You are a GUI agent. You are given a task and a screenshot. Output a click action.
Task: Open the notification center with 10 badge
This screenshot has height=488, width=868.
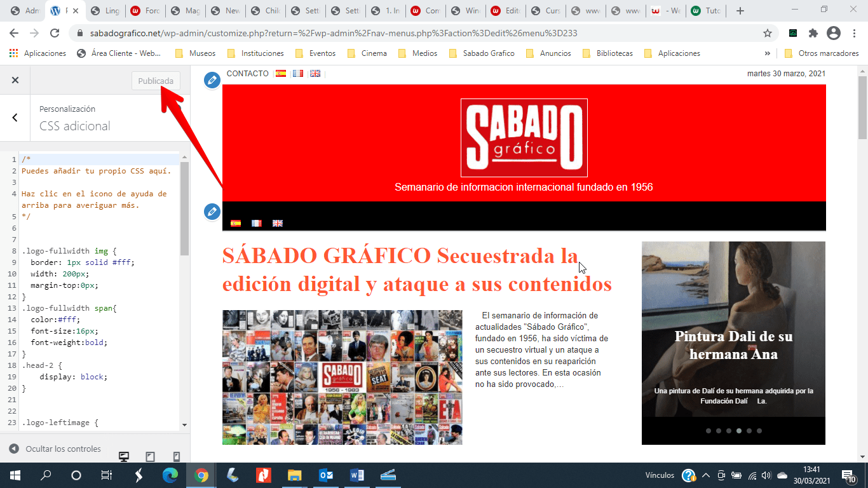point(848,475)
